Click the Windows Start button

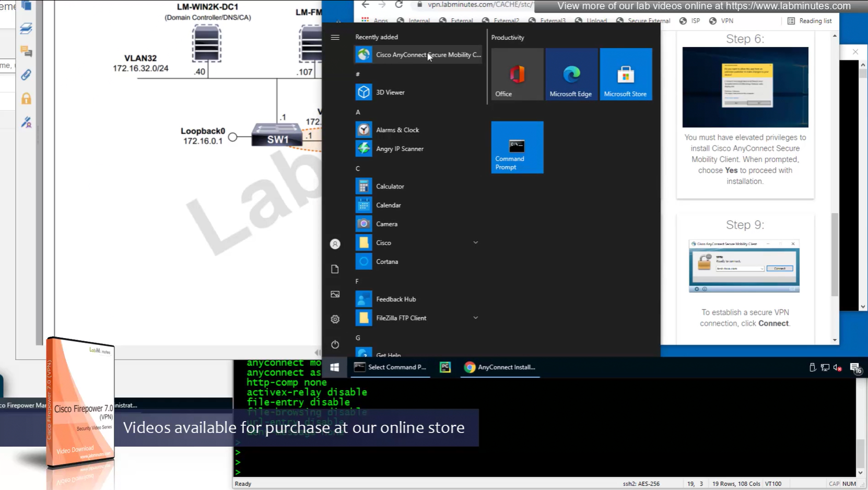[335, 367]
